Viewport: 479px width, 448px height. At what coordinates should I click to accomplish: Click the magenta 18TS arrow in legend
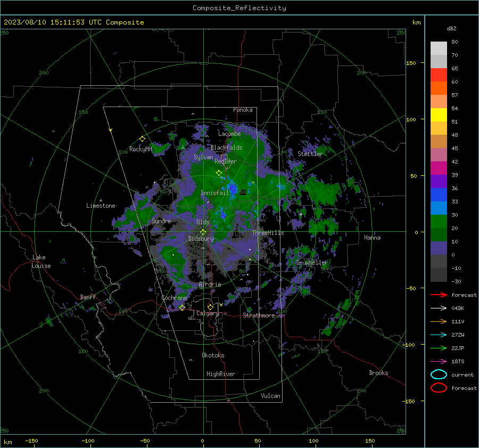439,362
